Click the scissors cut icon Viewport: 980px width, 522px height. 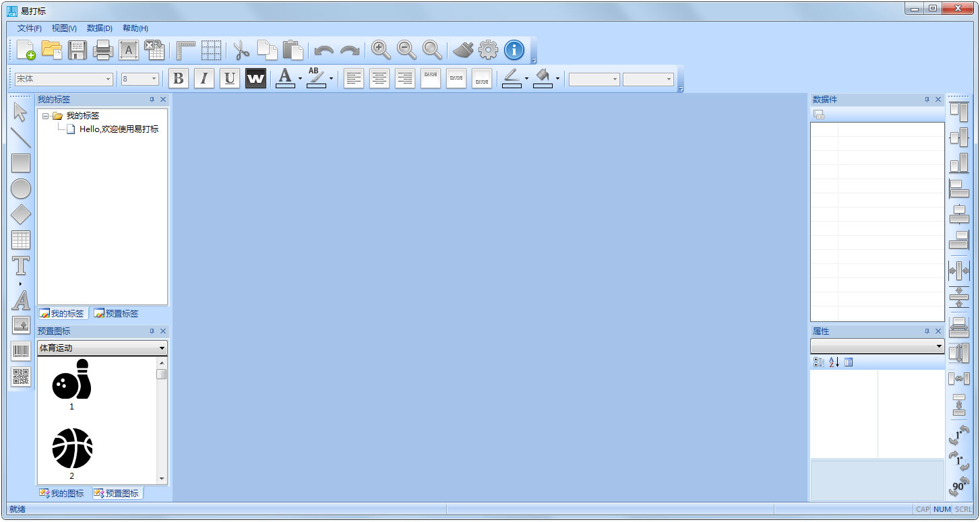[241, 50]
